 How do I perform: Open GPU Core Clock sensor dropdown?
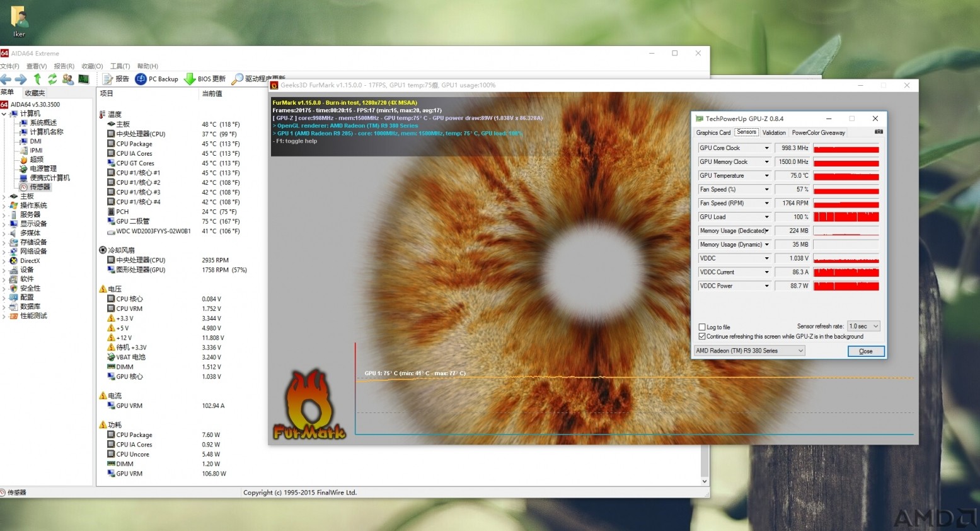point(766,148)
